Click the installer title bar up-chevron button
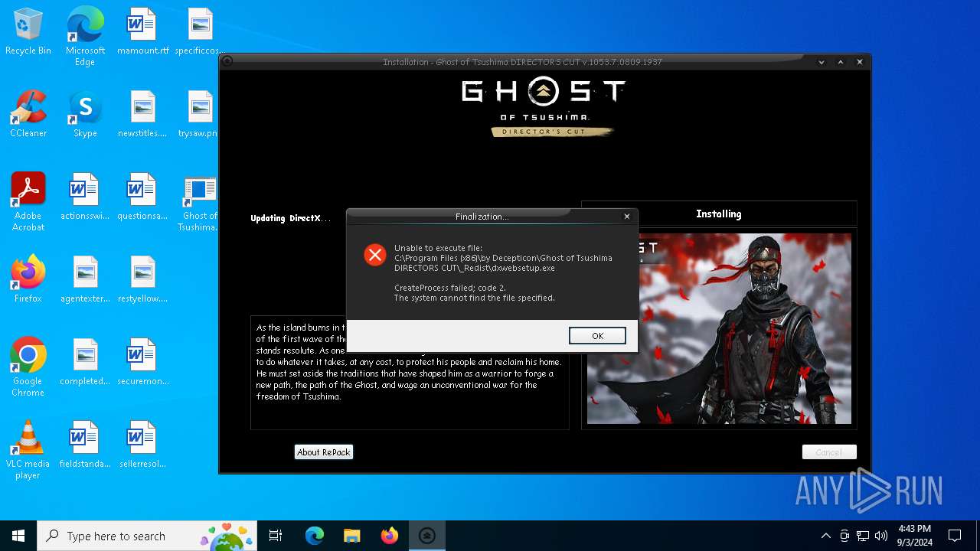The image size is (980, 551). click(841, 62)
